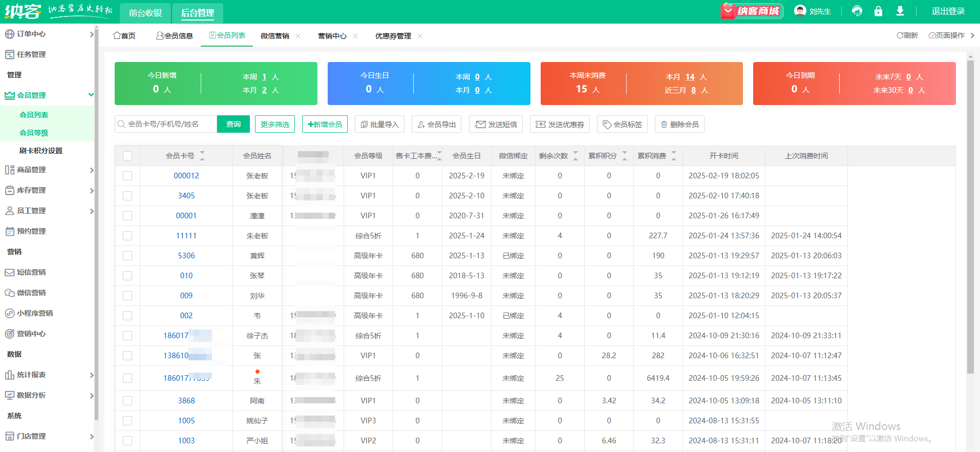Click the 员工管理 person icon
The height and width of the screenshot is (452, 980).
click(x=9, y=211)
